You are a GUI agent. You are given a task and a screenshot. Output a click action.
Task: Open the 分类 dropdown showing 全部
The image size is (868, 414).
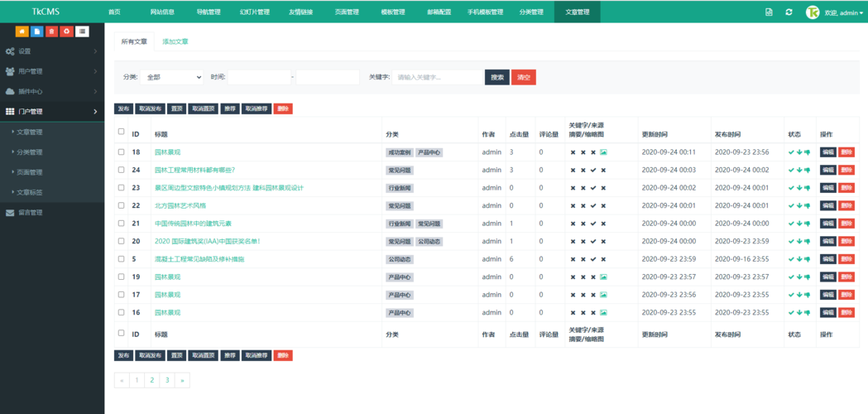[171, 78]
